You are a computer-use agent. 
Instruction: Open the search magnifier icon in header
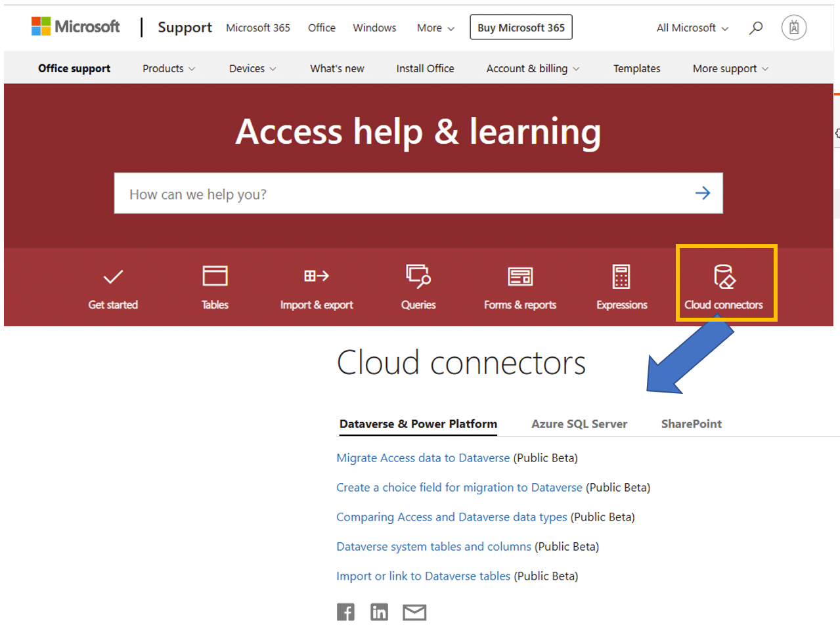tap(756, 28)
